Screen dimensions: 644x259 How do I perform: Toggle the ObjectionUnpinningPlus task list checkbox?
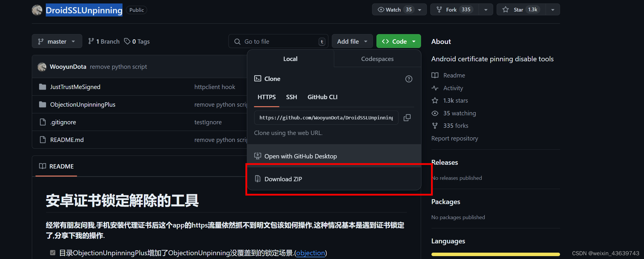53,253
